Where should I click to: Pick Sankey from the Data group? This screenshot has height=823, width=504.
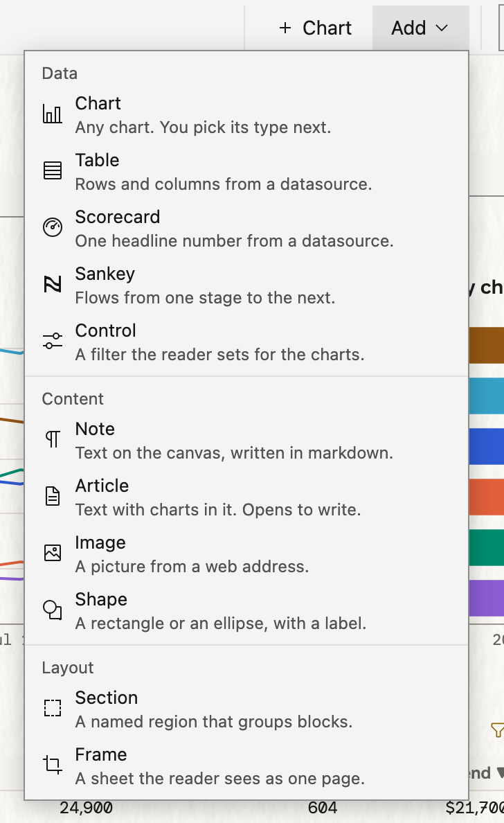246,285
